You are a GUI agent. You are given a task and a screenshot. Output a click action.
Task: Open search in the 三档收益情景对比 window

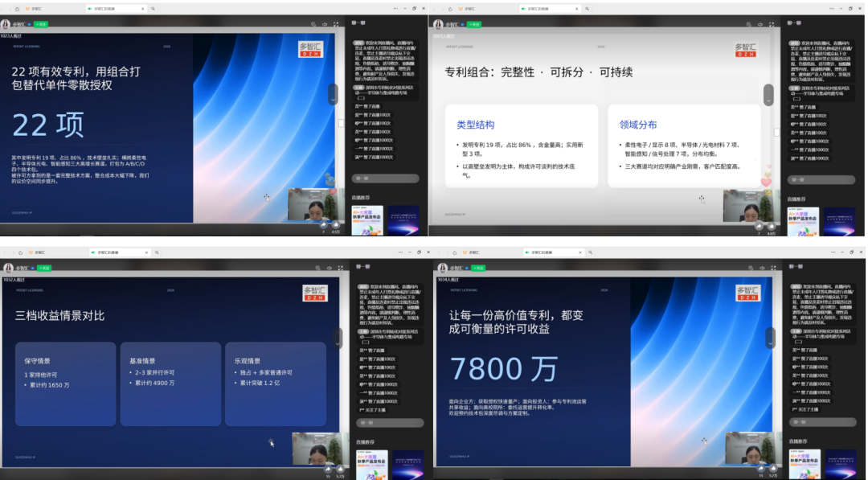[x=157, y=252]
